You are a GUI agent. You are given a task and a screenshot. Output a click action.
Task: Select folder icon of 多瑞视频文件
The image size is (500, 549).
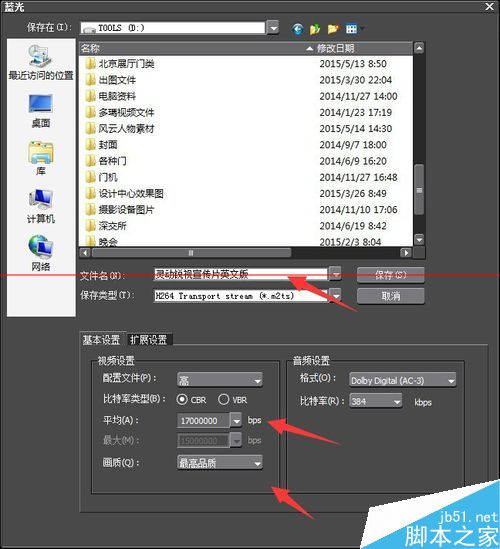point(90,112)
